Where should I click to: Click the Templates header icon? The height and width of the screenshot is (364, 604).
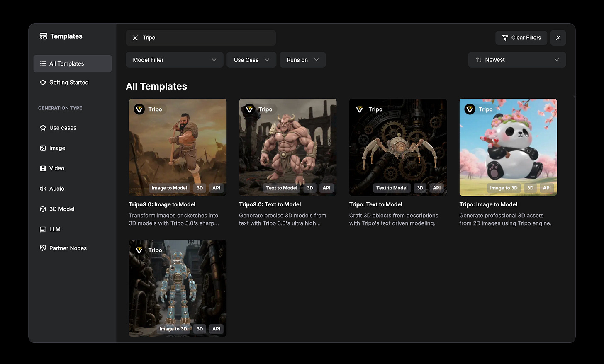43,36
